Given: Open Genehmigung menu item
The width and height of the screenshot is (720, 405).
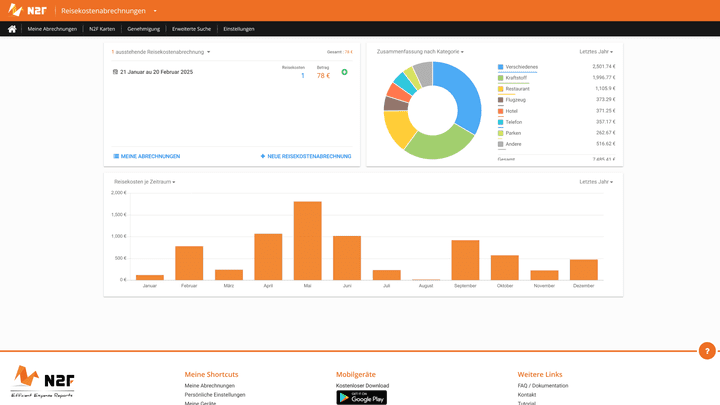Looking at the screenshot, I should coord(144,29).
